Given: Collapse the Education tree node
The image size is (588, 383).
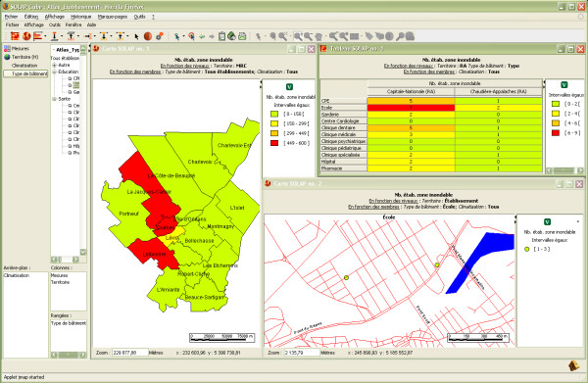Looking at the screenshot, I should click(54, 72).
